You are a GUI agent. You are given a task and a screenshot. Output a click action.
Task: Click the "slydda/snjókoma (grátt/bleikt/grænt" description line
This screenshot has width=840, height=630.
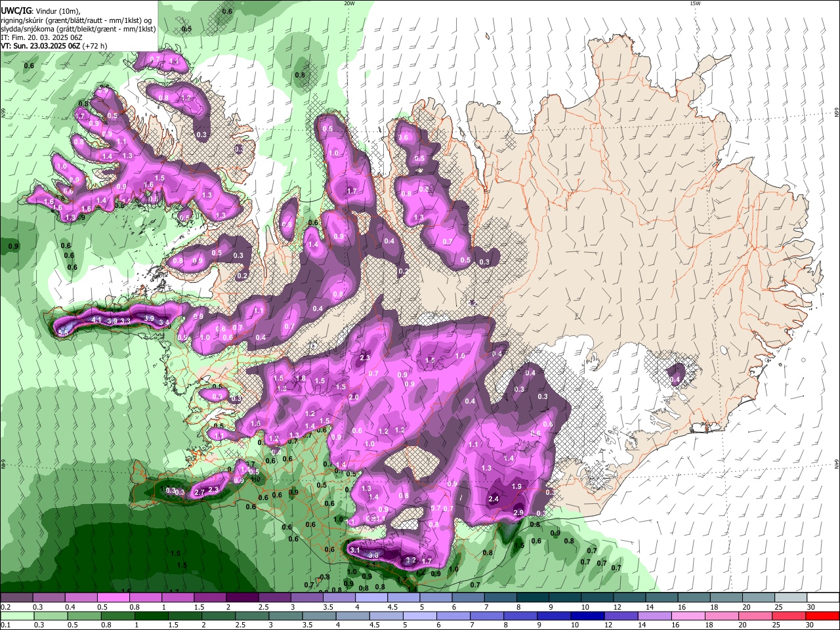point(78,29)
